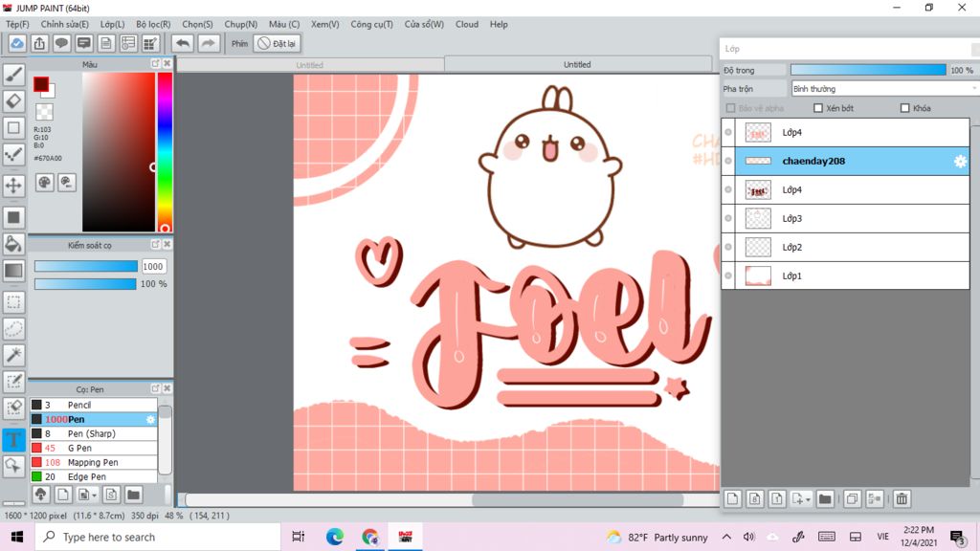
Task: Click the duplicate layer icon
Action: (852, 498)
